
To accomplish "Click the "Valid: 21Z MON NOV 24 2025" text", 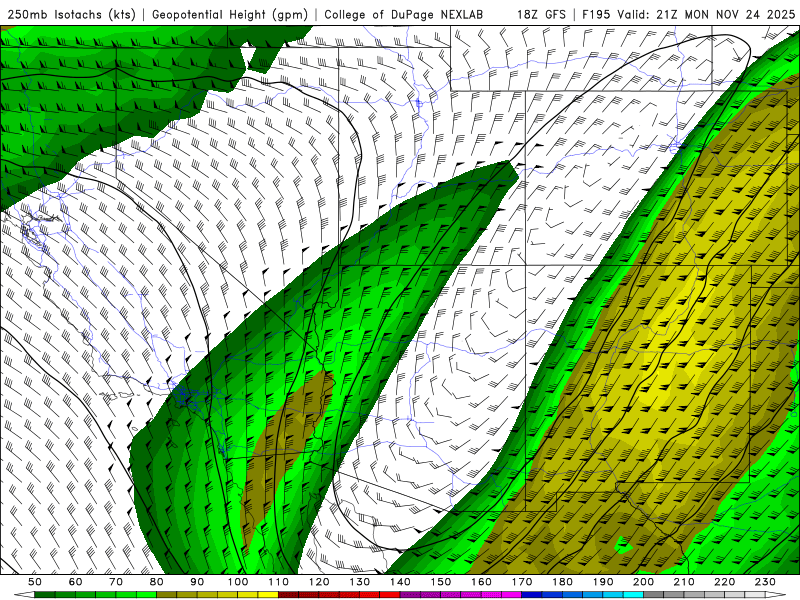I will [x=706, y=14].
